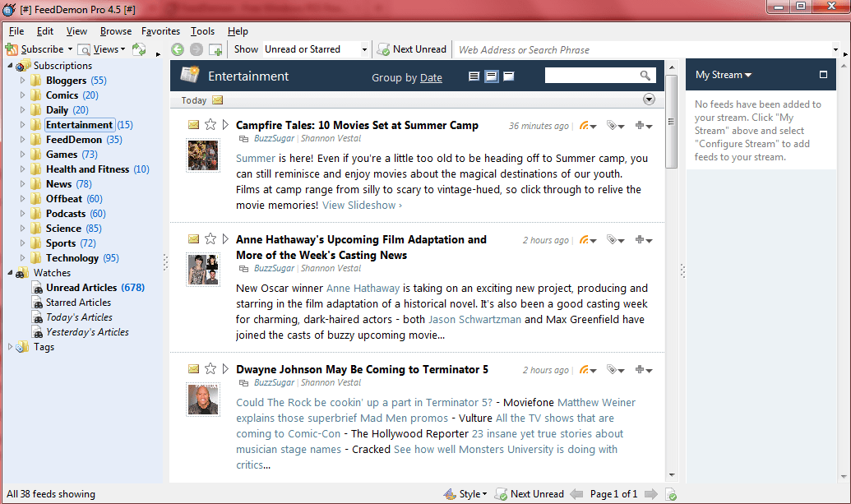Screen dimensions: 851x504
Task: Click the Entertainment header search box
Action: click(591, 76)
